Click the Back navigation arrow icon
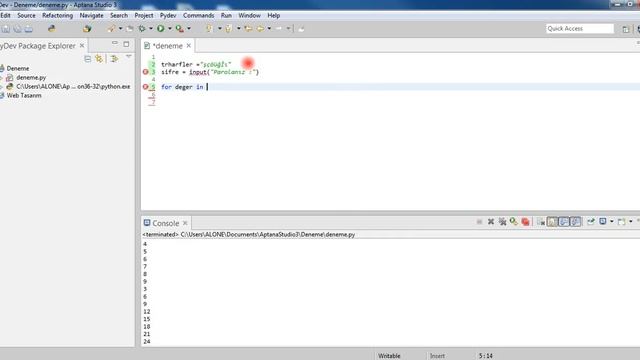The width and height of the screenshot is (640, 360). point(260,29)
